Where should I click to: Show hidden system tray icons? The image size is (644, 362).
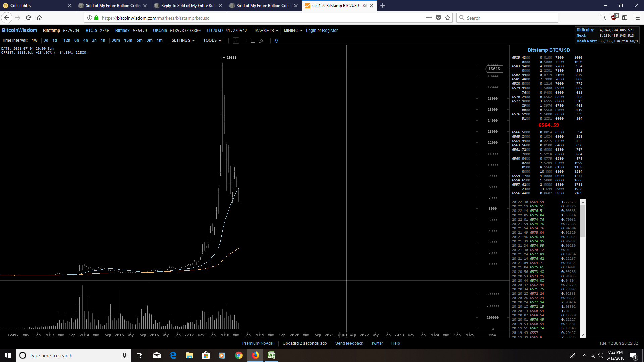(x=585, y=355)
